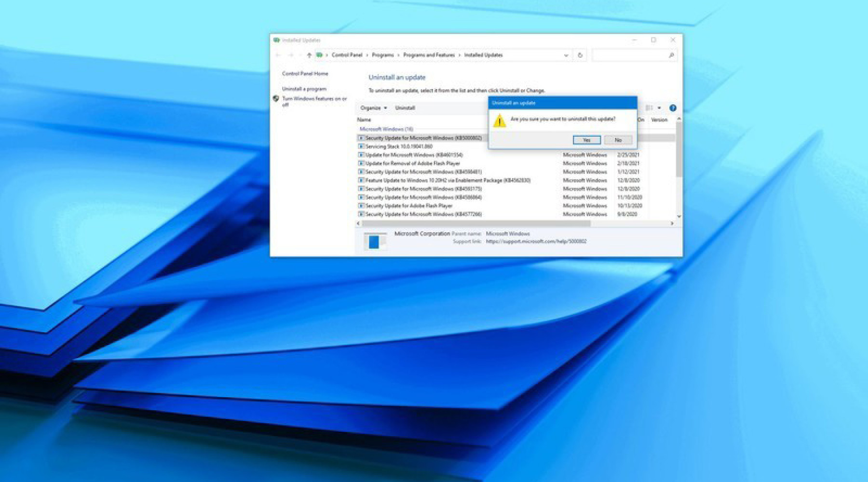
Task: Click the Back navigation arrow
Action: pyautogui.click(x=278, y=54)
